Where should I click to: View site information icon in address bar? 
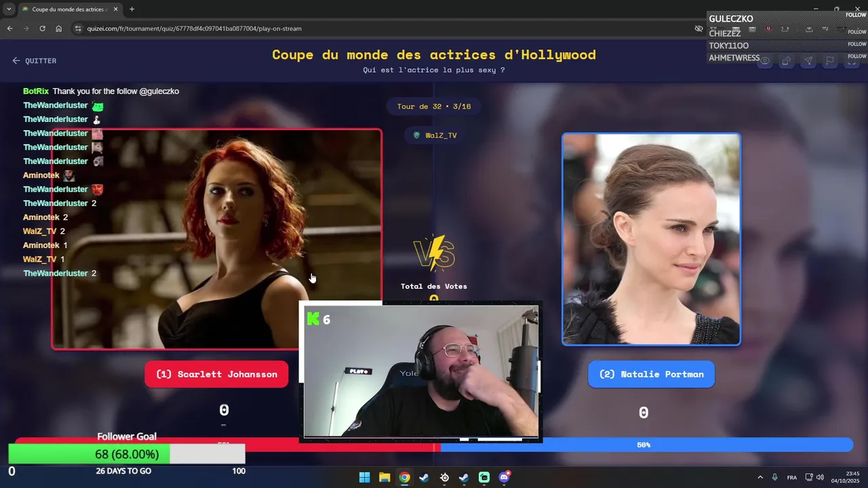click(x=78, y=28)
